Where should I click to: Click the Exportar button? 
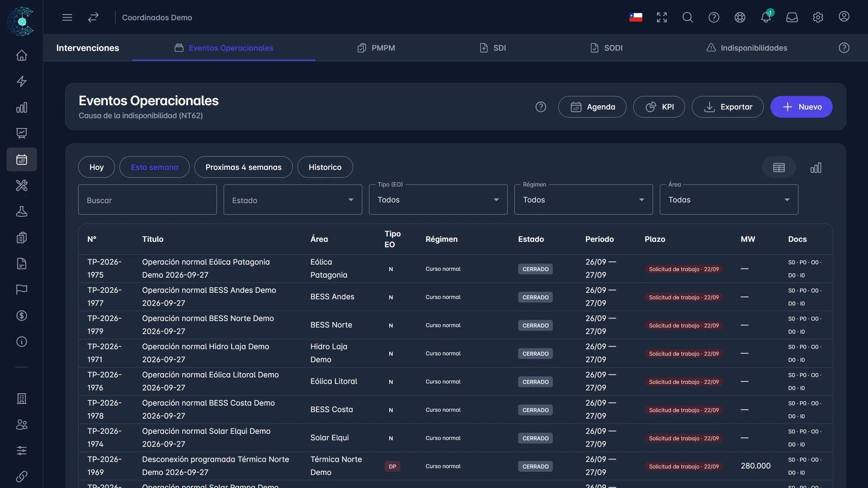[x=728, y=107]
